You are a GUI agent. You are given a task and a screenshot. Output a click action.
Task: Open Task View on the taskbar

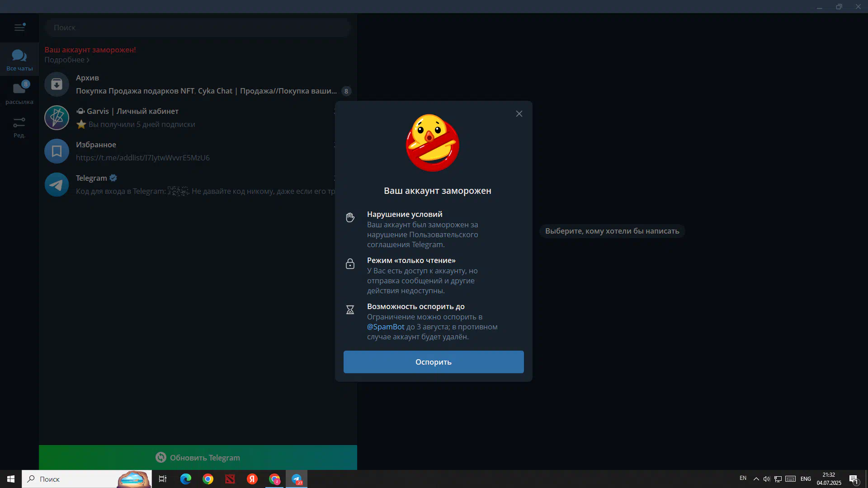point(163,479)
